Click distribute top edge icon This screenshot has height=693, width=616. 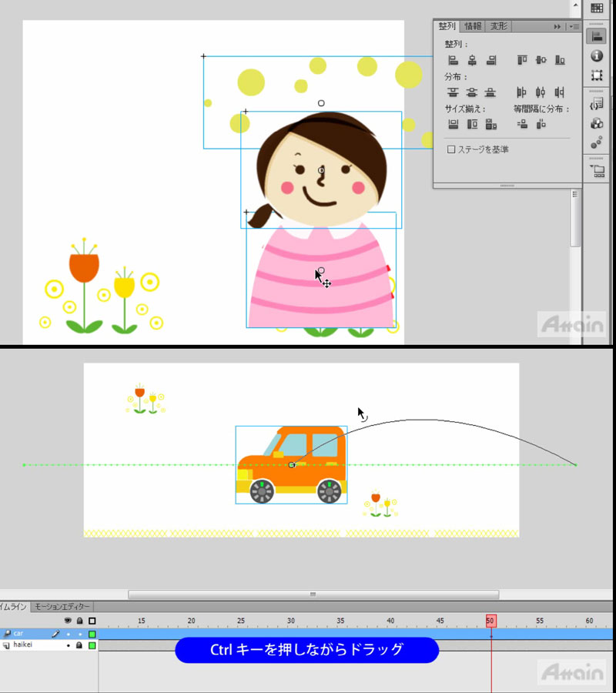tap(453, 92)
